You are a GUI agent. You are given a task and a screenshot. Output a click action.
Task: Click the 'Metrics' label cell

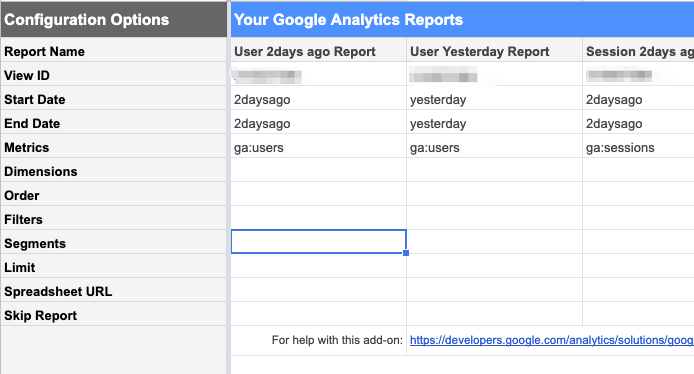coord(114,147)
